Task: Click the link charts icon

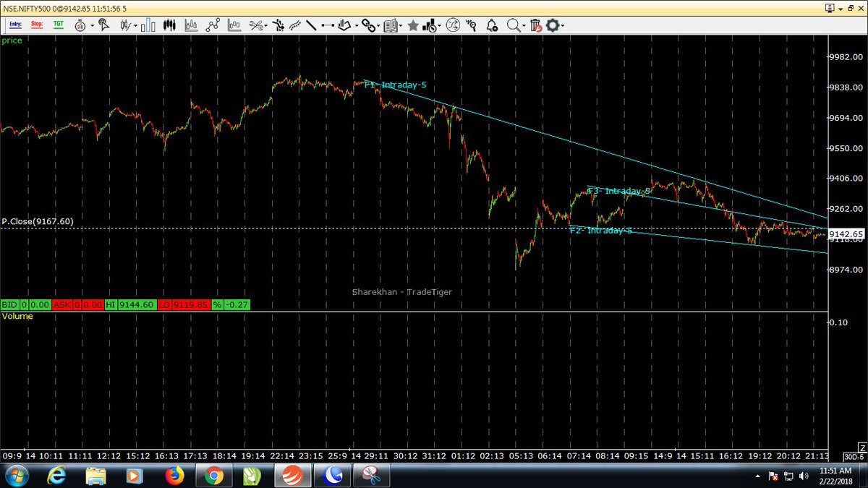Action: click(x=369, y=25)
